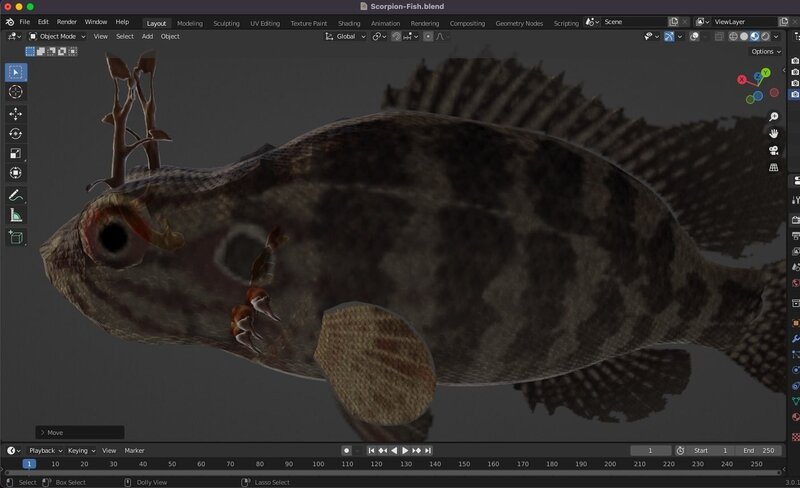Toggle camera view with the camera icon
Viewport: 800px width, 488px height.
click(774, 150)
